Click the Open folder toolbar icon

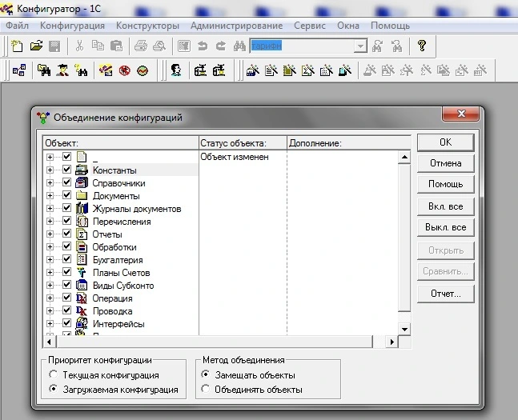tap(35, 46)
